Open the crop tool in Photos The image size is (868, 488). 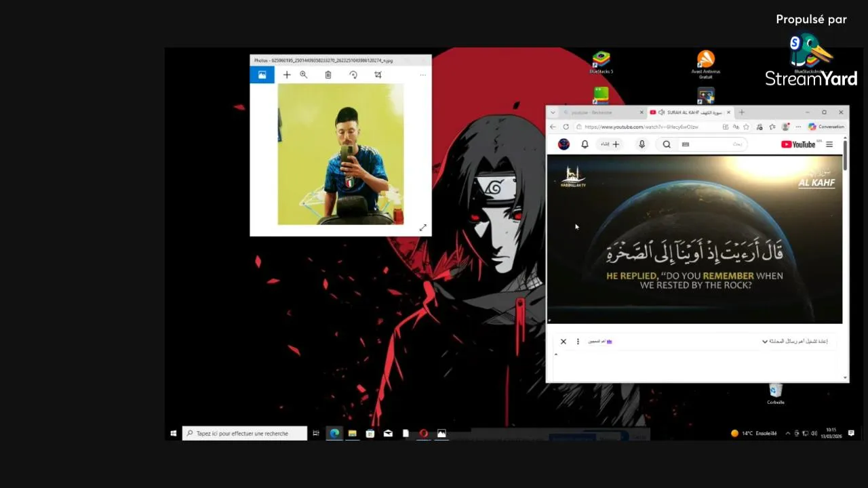[x=378, y=75]
